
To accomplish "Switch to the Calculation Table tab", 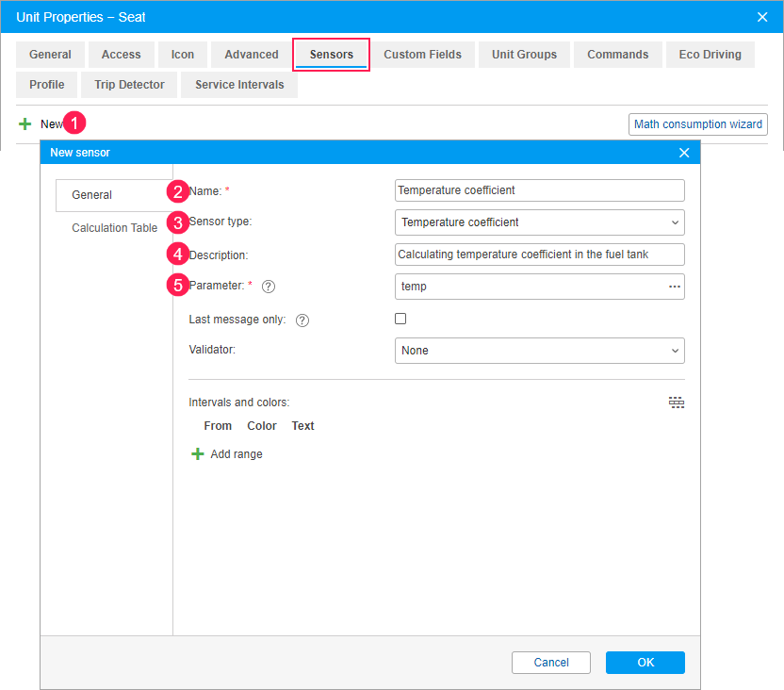I will point(114,228).
